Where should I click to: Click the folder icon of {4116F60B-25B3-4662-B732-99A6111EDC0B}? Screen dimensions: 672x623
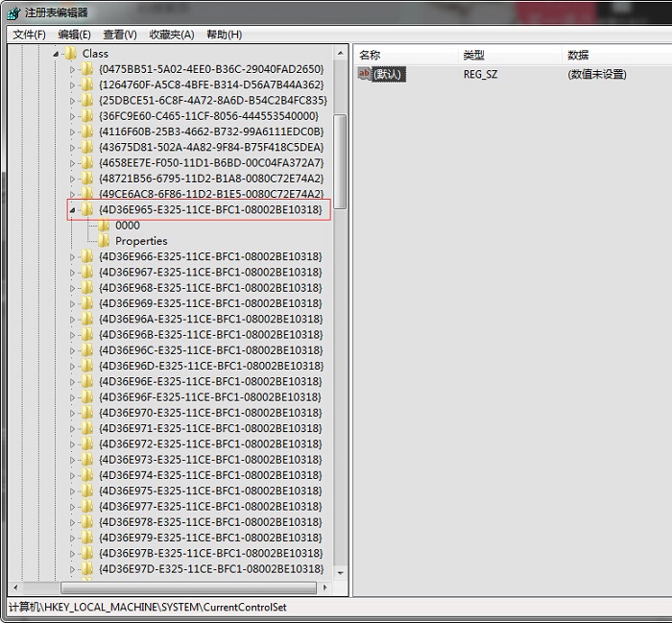pos(87,132)
